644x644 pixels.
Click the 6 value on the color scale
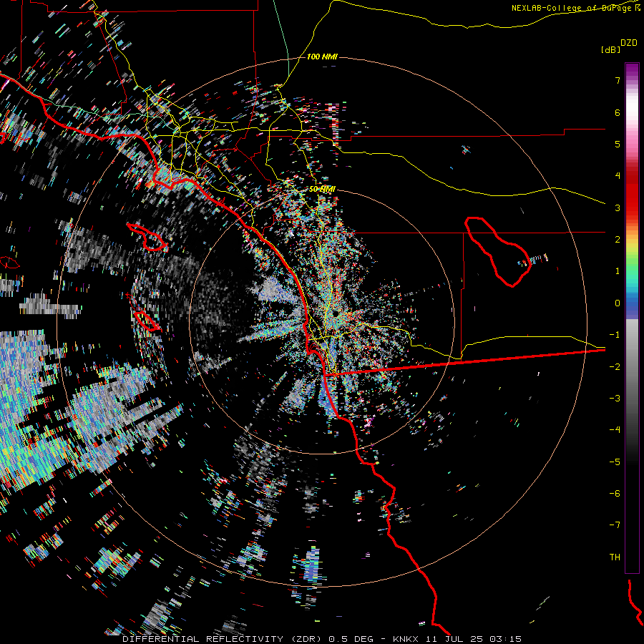point(618,112)
